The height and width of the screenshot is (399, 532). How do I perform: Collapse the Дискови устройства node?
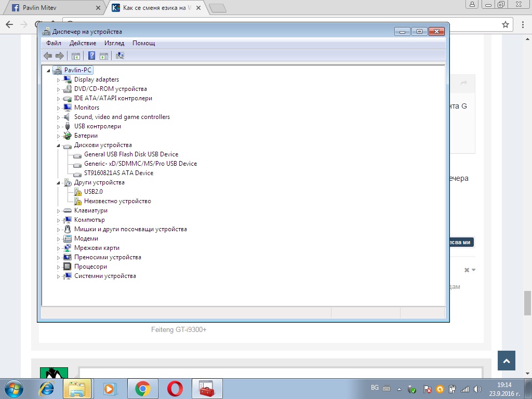pos(58,145)
